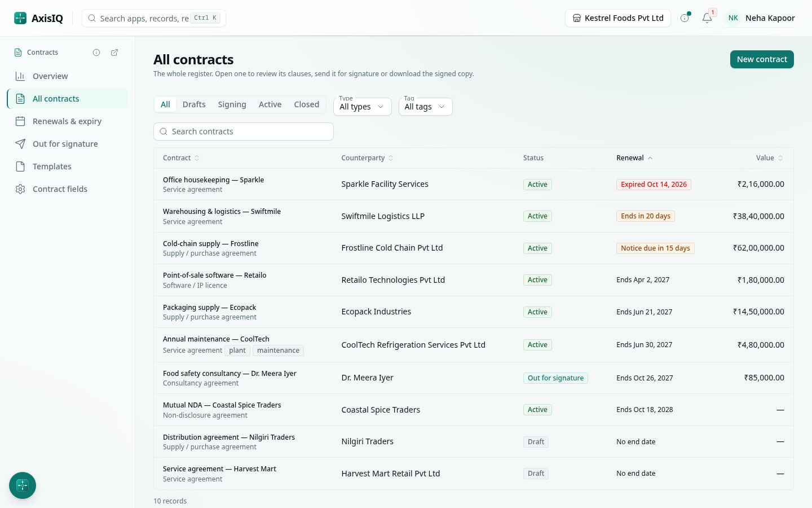Open the notifications bell
The width and height of the screenshot is (812, 508).
click(x=707, y=18)
